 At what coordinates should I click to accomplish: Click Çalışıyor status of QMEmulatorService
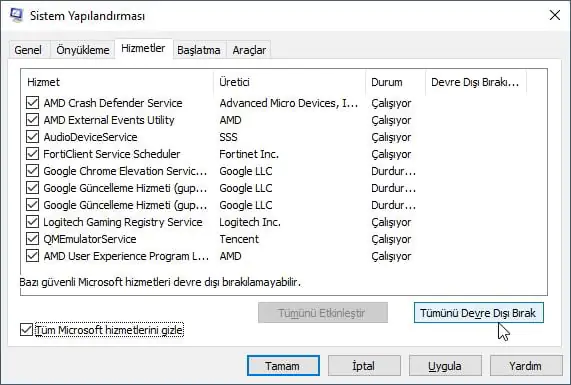[391, 239]
